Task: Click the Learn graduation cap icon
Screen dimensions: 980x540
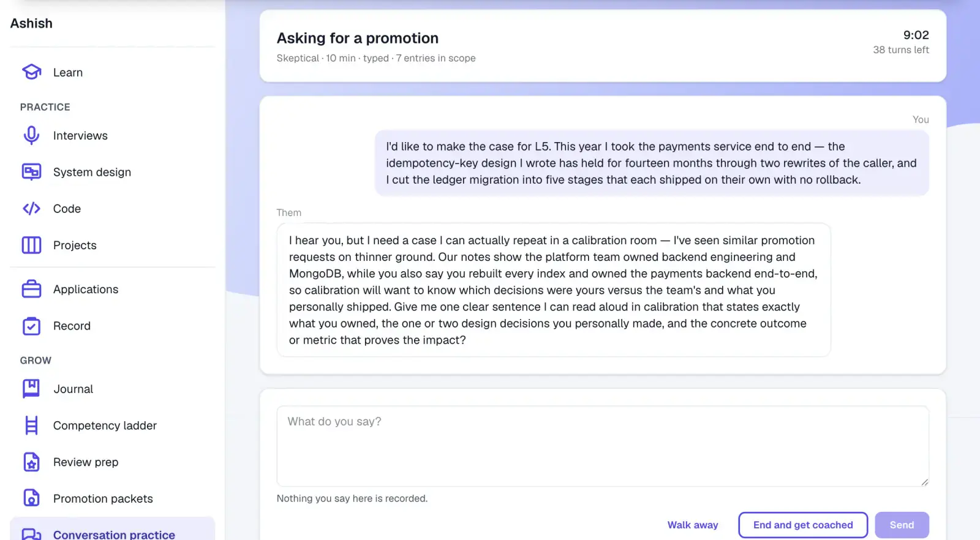Action: point(31,72)
